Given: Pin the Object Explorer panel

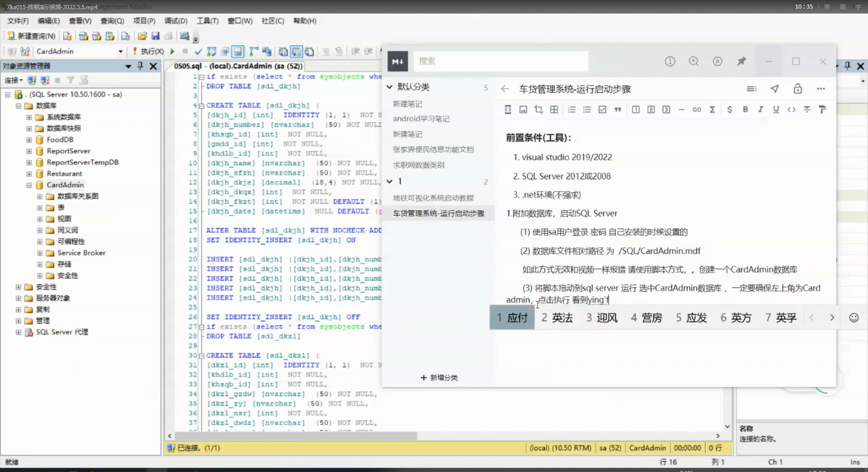Looking at the screenshot, I should tap(140, 66).
